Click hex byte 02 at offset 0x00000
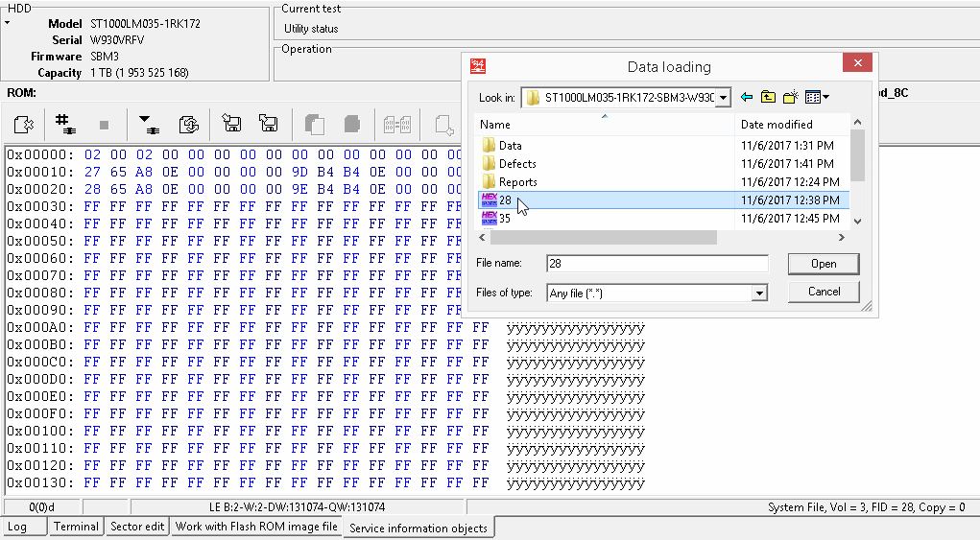The height and width of the screenshot is (540, 980). [92, 154]
